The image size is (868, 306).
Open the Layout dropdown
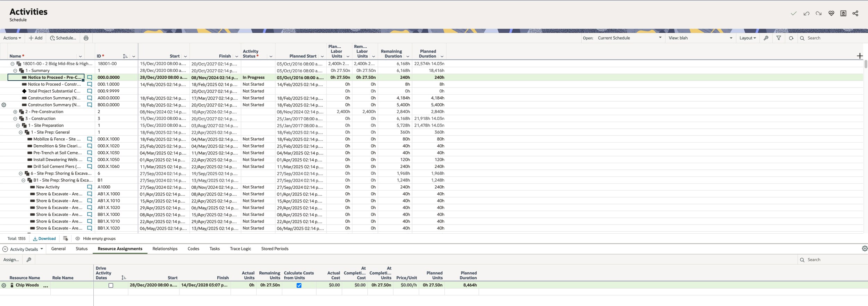(747, 38)
